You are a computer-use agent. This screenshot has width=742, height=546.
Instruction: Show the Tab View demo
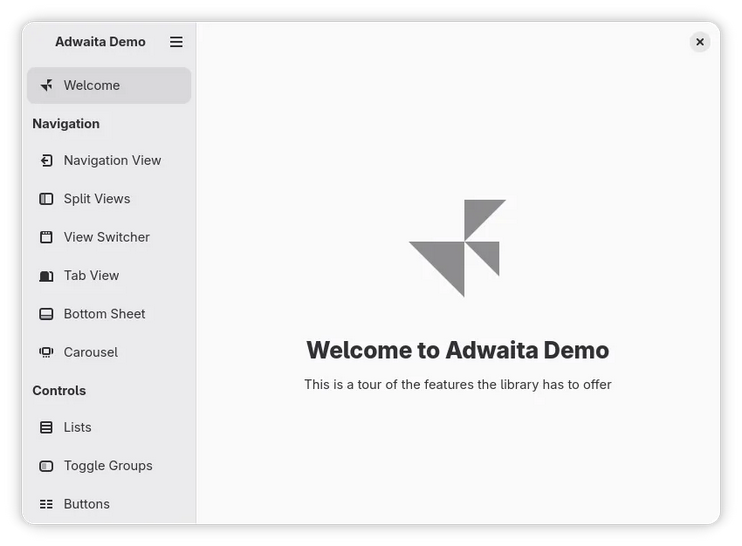(x=91, y=276)
